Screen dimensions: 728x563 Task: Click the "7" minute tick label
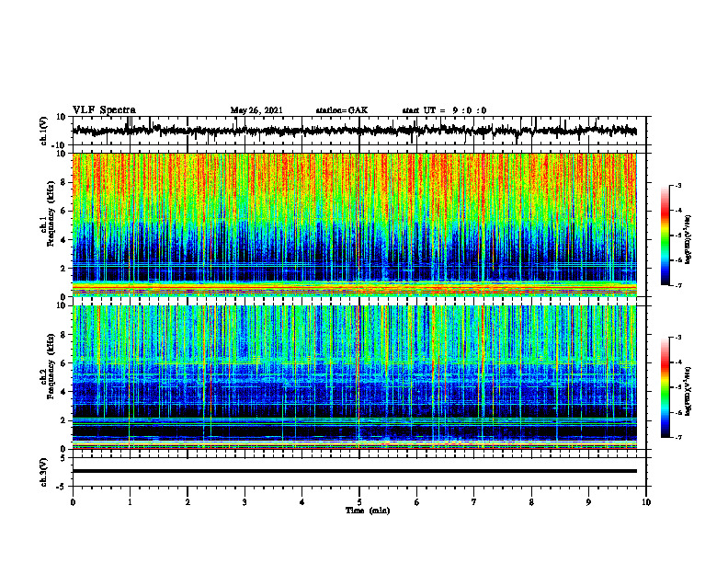(x=474, y=502)
